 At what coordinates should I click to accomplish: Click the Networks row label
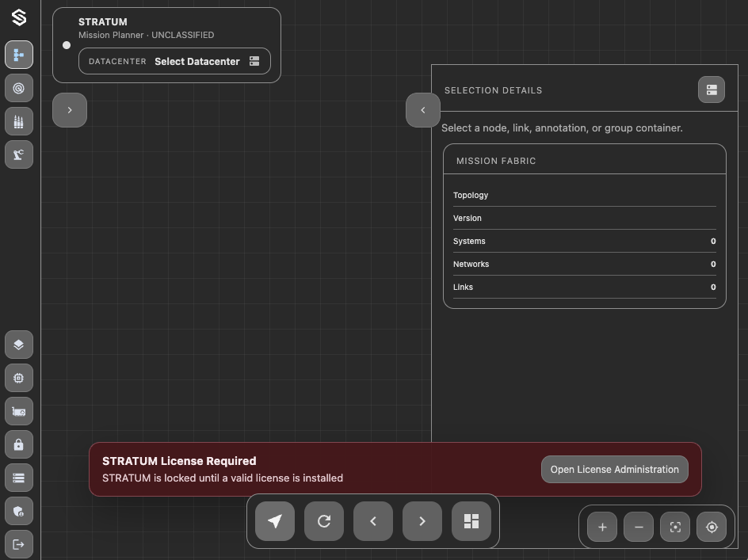point(471,265)
